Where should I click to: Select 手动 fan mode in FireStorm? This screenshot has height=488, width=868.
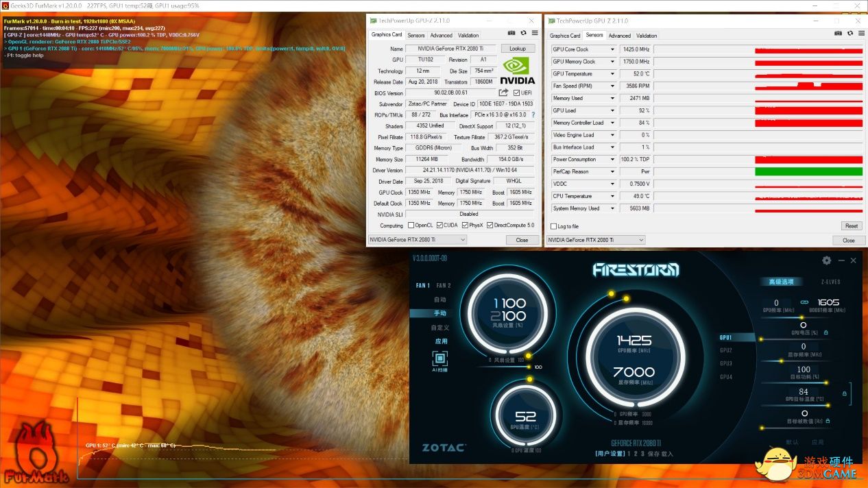pyautogui.click(x=439, y=313)
